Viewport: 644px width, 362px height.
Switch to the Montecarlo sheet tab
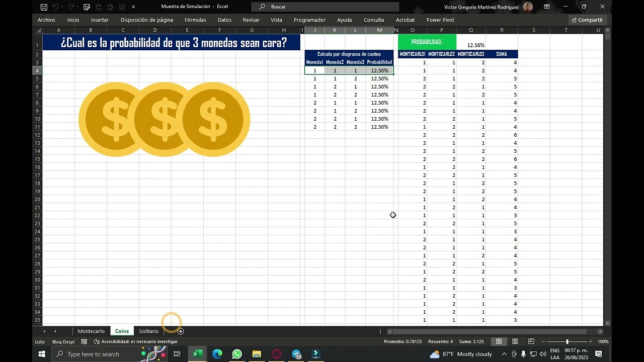pos(91,331)
